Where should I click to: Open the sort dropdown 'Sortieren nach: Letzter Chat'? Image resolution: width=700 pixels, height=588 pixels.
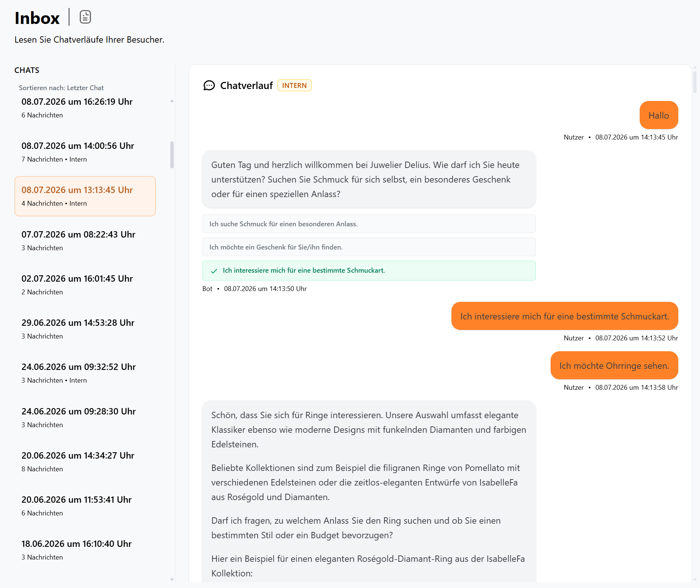(x=61, y=88)
